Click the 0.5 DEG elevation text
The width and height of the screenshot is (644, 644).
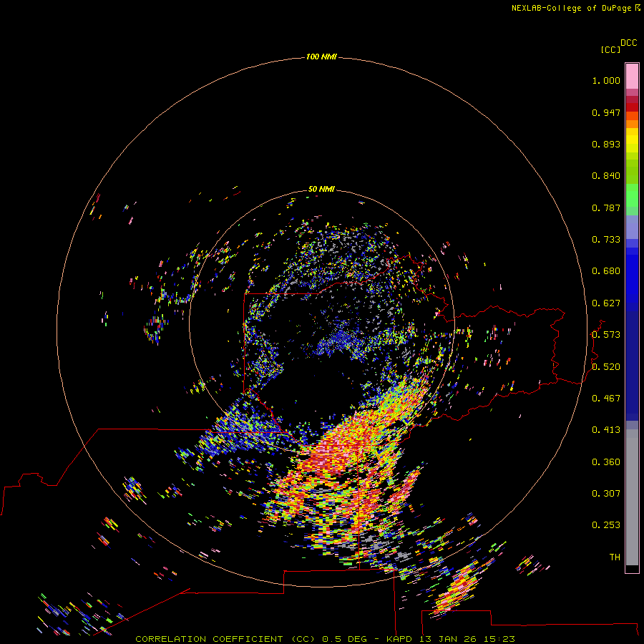point(345,639)
